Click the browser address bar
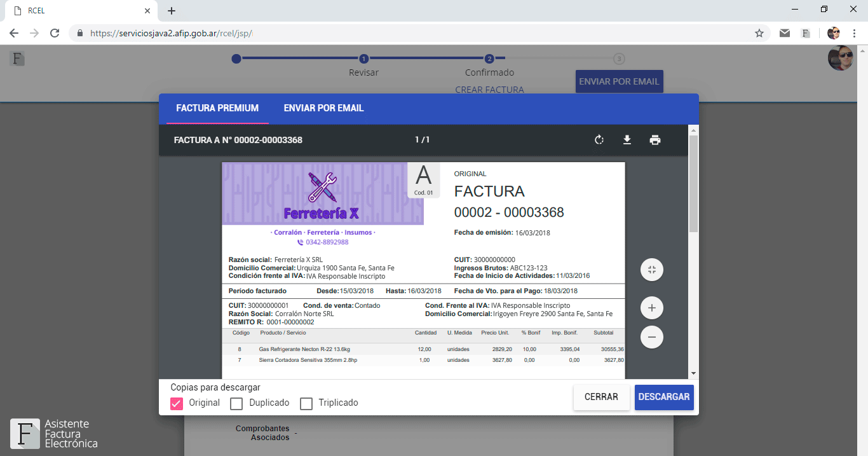The image size is (868, 456). click(254, 32)
